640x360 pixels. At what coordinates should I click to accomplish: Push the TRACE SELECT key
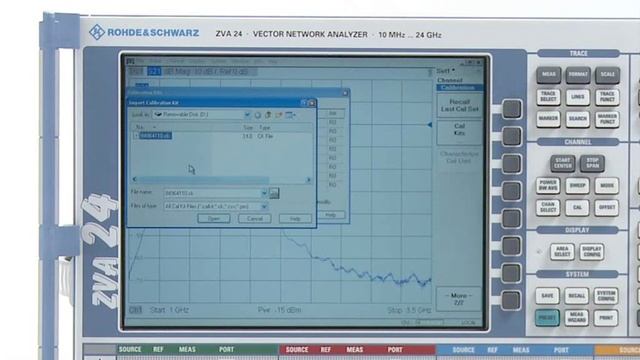pos(548,97)
